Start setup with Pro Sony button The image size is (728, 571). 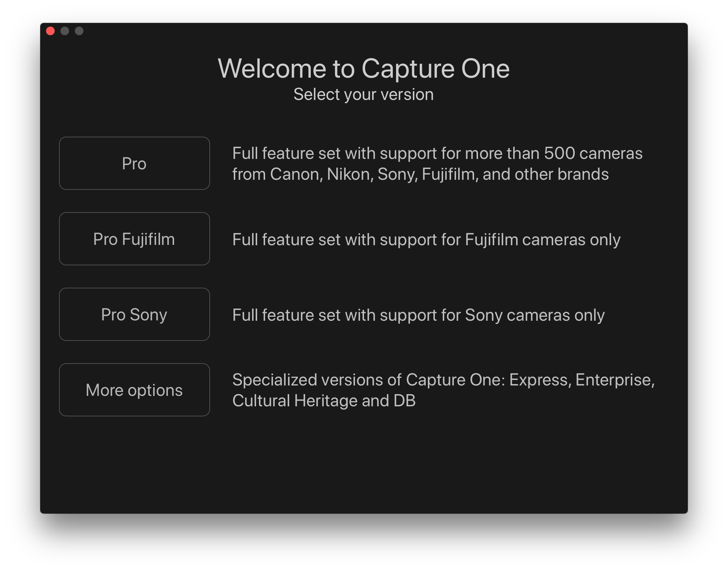click(134, 314)
